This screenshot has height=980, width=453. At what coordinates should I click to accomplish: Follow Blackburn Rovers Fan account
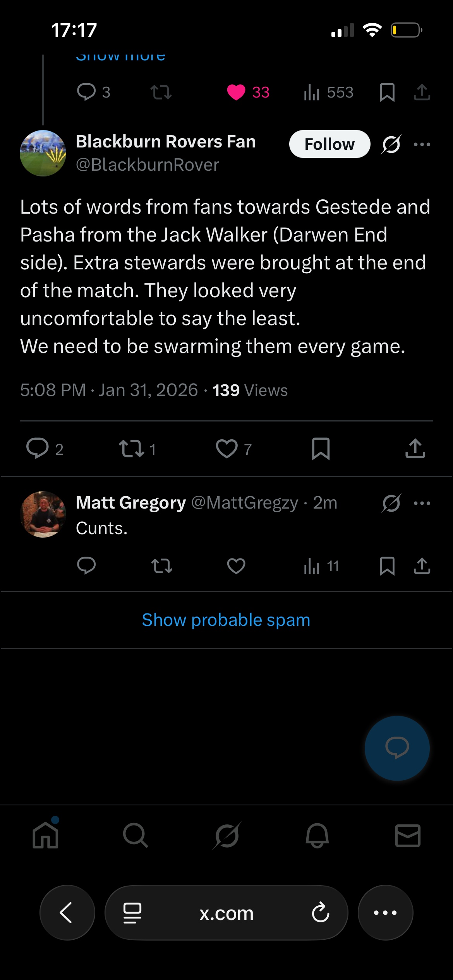[x=329, y=144]
